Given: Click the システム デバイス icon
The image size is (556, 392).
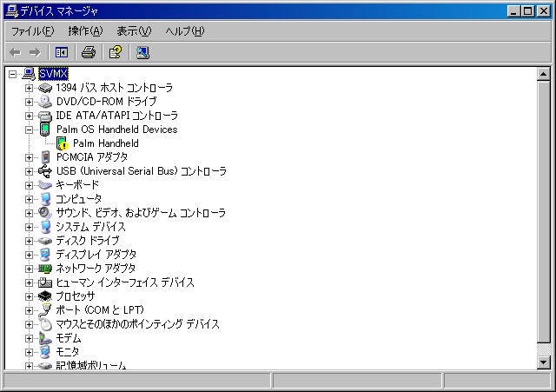Looking at the screenshot, I should pyautogui.click(x=45, y=227).
